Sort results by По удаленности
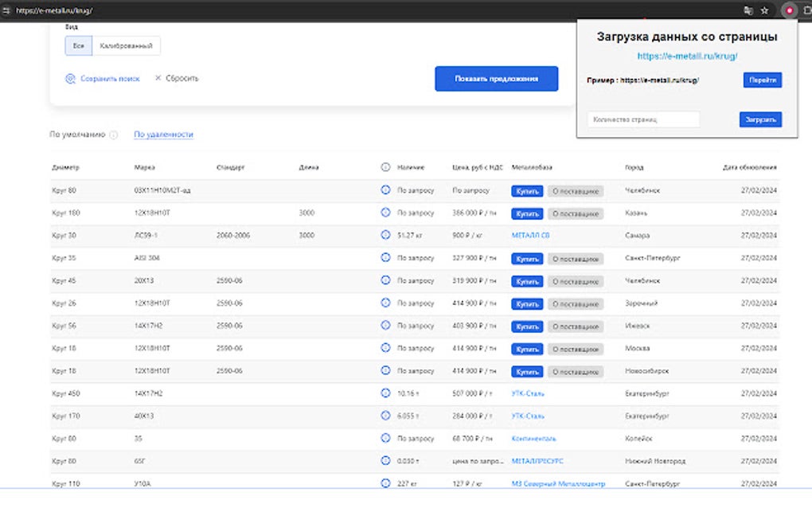 (x=163, y=135)
